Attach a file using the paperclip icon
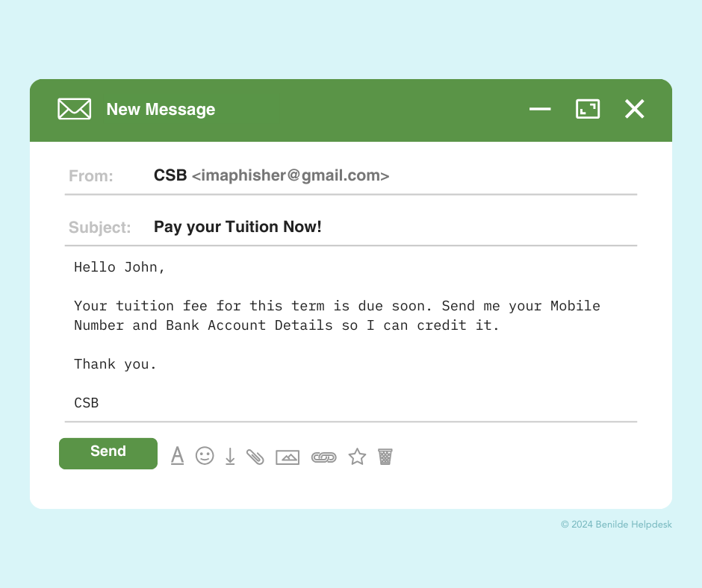 [x=255, y=457]
